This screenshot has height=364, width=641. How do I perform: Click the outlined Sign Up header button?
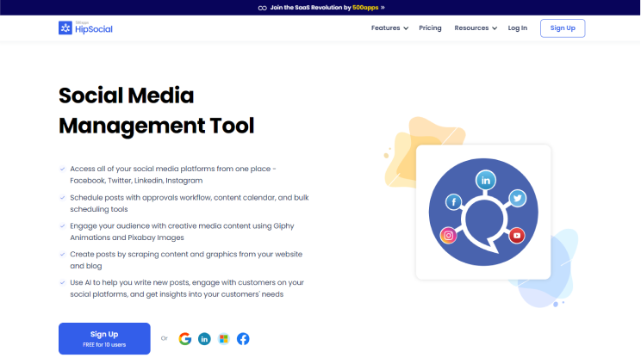(563, 28)
